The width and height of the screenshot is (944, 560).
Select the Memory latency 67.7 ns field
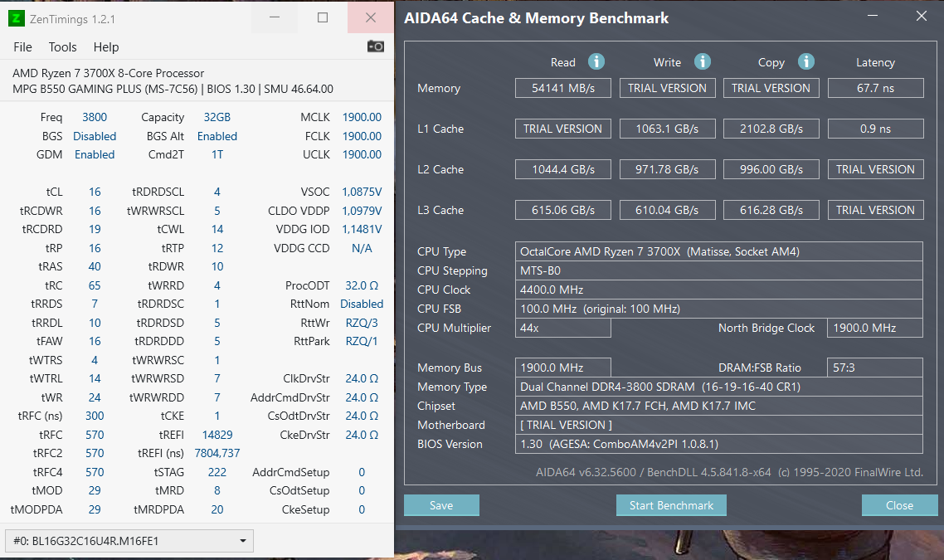pyautogui.click(x=875, y=88)
